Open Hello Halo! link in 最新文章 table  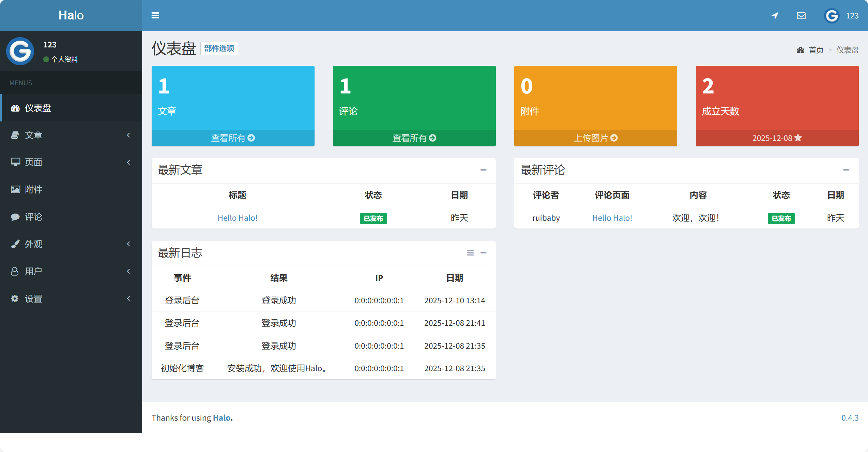[x=238, y=218]
